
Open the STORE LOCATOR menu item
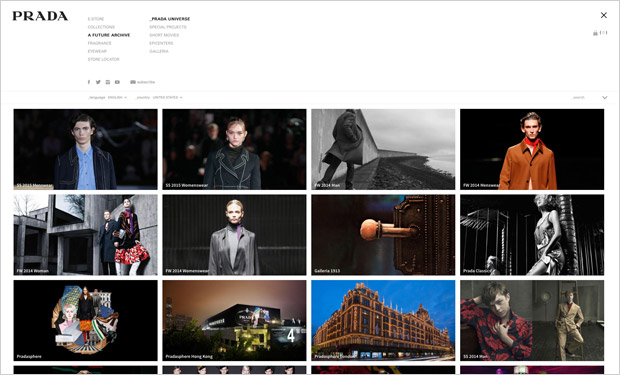tap(103, 59)
